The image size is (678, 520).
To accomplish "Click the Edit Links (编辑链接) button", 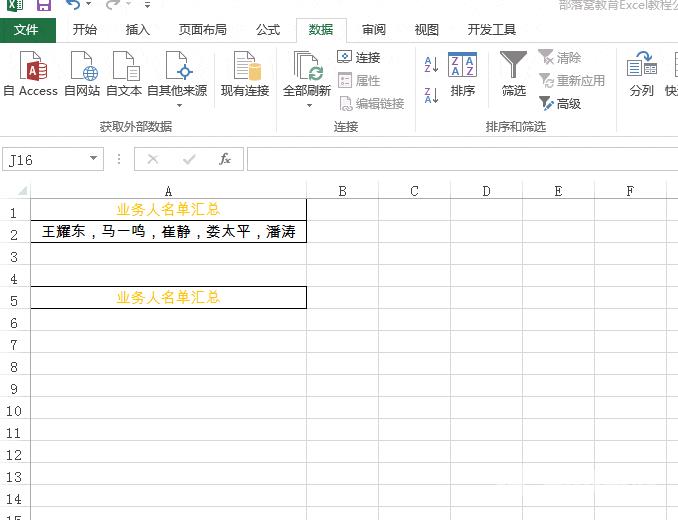I will coord(371,104).
